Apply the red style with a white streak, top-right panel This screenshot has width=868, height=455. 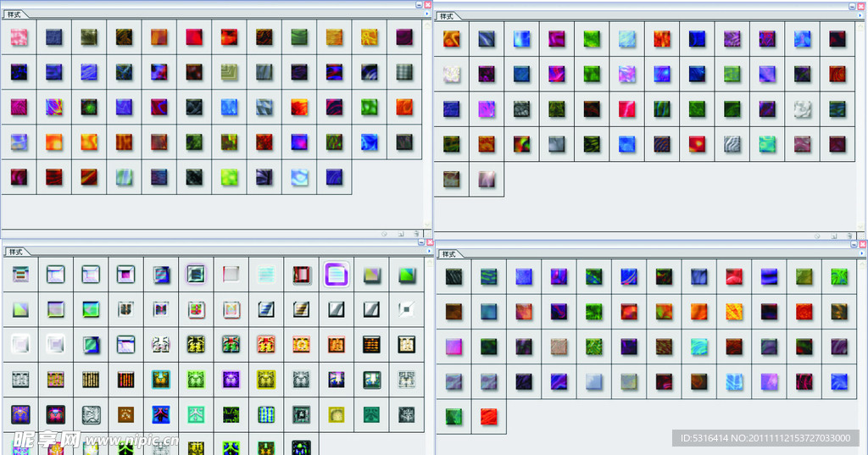coord(626,109)
